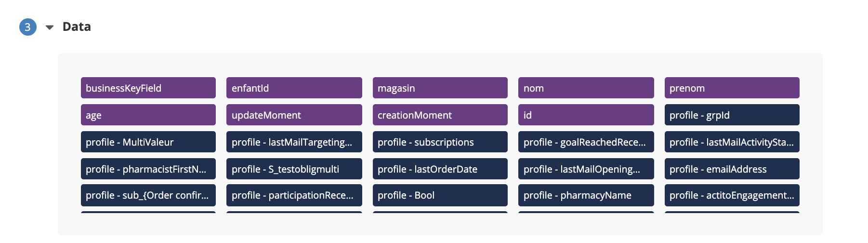The width and height of the screenshot is (868, 243).
Task: Click the Data section heading
Action: point(77,27)
